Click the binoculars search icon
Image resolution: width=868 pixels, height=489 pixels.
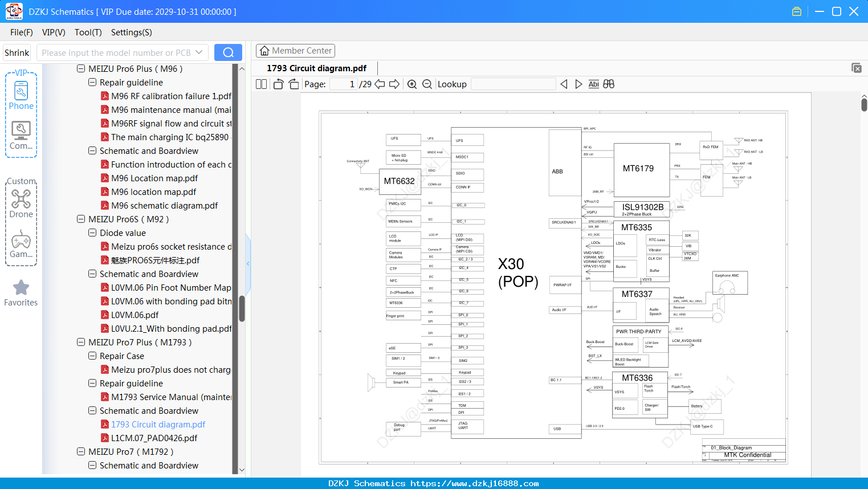(x=609, y=84)
